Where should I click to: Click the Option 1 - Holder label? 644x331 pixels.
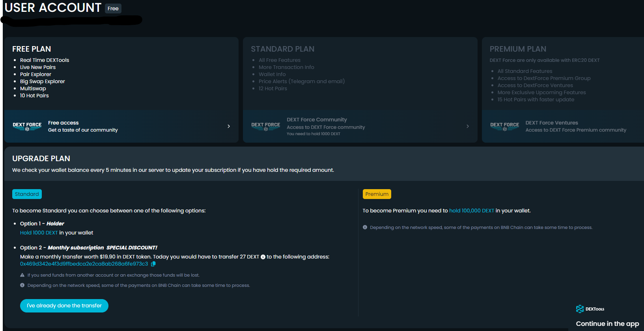pyautogui.click(x=42, y=224)
